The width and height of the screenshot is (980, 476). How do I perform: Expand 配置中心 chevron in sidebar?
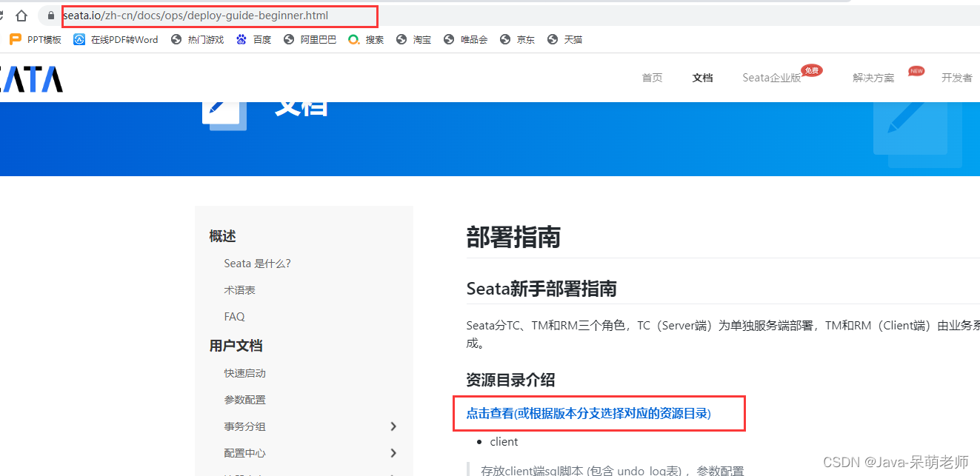tap(393, 453)
